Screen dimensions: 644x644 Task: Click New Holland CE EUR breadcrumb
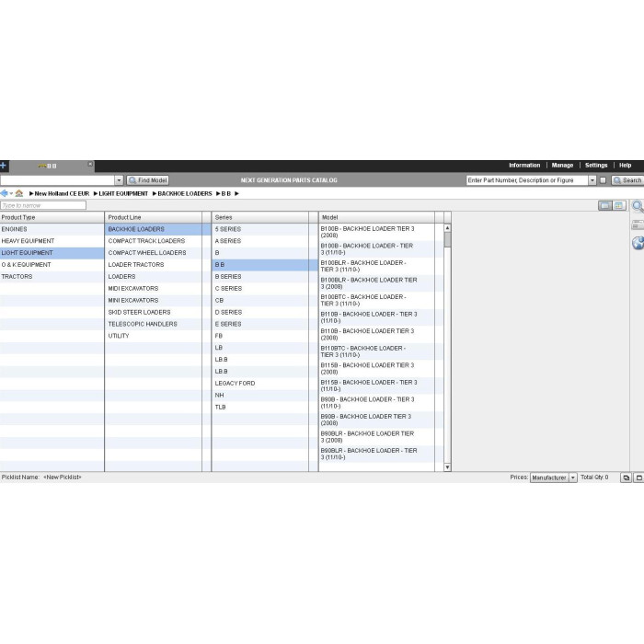(62, 193)
